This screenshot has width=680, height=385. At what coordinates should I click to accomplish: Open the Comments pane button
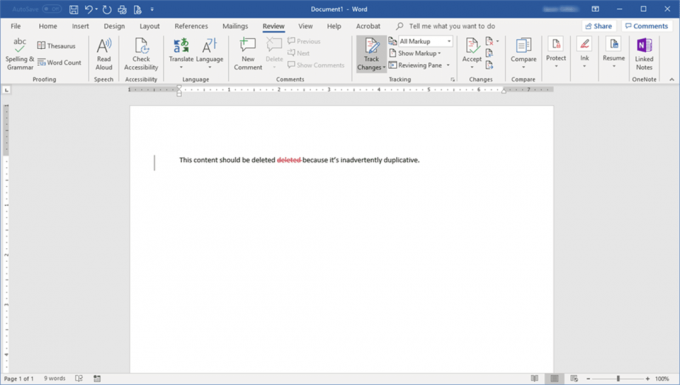pos(646,26)
